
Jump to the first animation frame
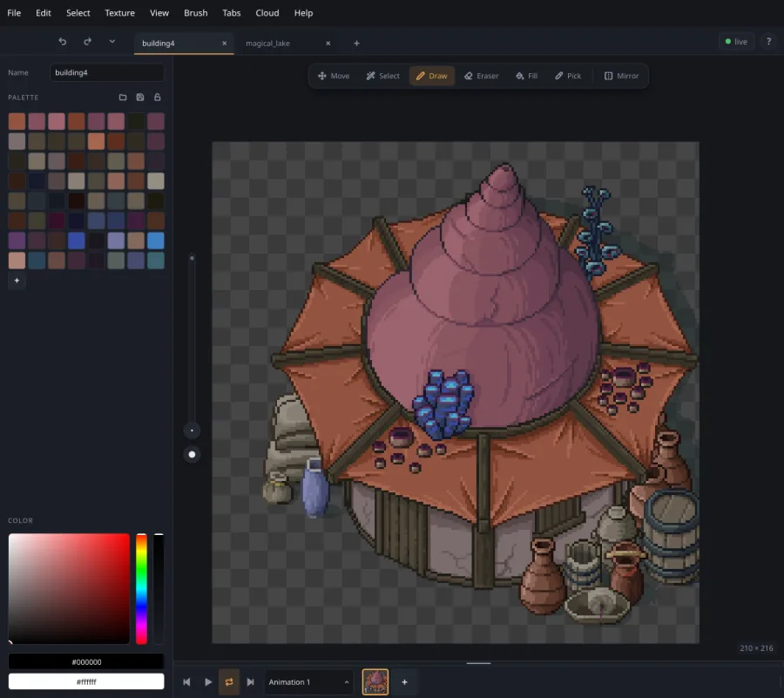[186, 682]
